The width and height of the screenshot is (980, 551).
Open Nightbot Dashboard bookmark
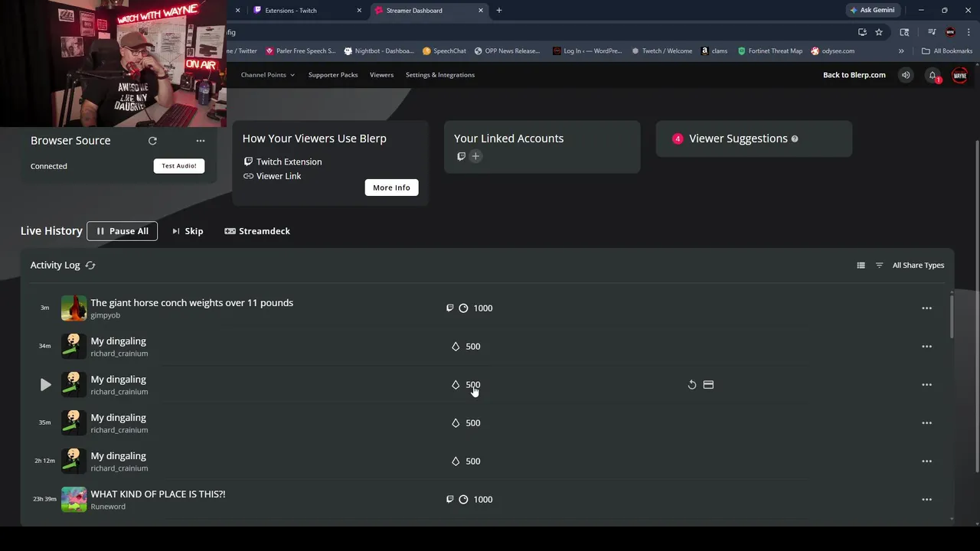[379, 51]
